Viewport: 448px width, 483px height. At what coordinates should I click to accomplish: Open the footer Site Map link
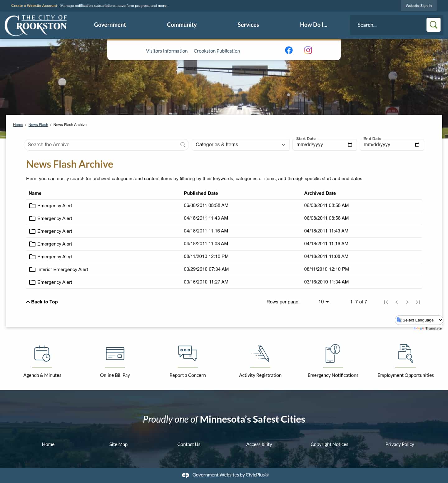coord(119,444)
